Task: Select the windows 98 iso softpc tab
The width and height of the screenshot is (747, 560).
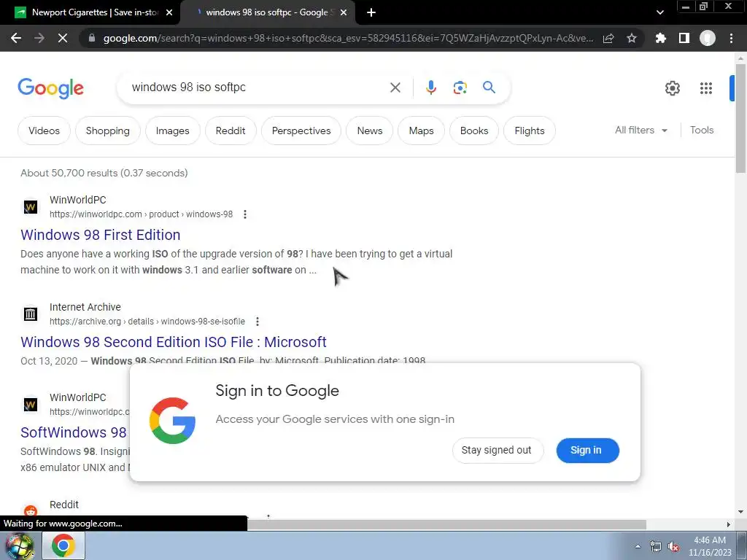Action: 267,12
